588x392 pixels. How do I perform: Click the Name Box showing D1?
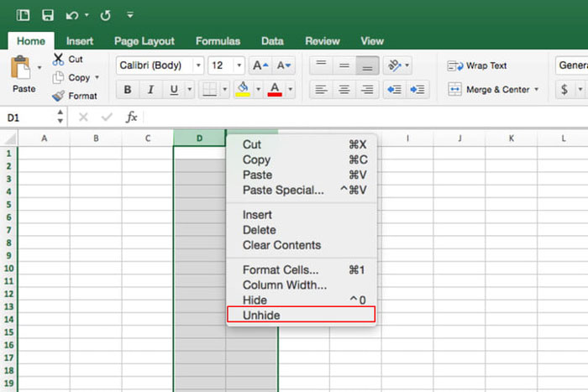(28, 118)
